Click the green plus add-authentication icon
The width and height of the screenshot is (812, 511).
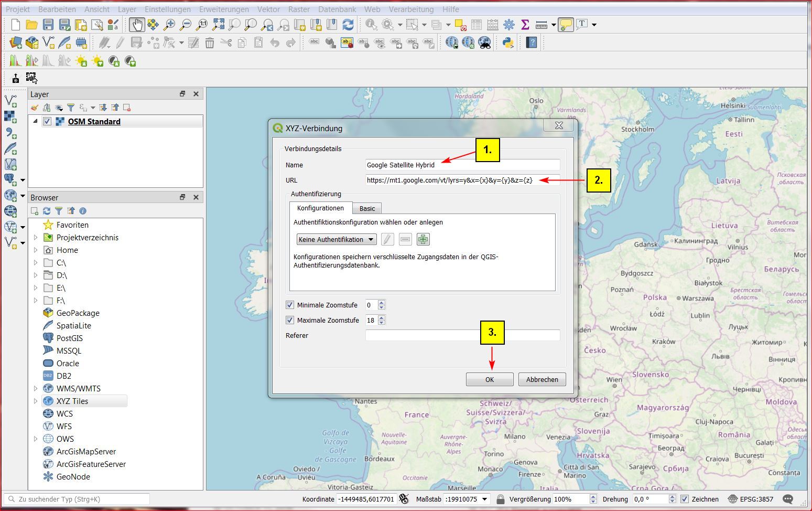423,240
